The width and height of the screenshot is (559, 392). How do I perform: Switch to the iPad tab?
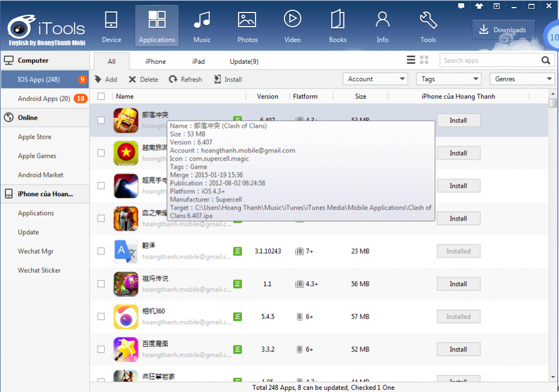point(198,61)
